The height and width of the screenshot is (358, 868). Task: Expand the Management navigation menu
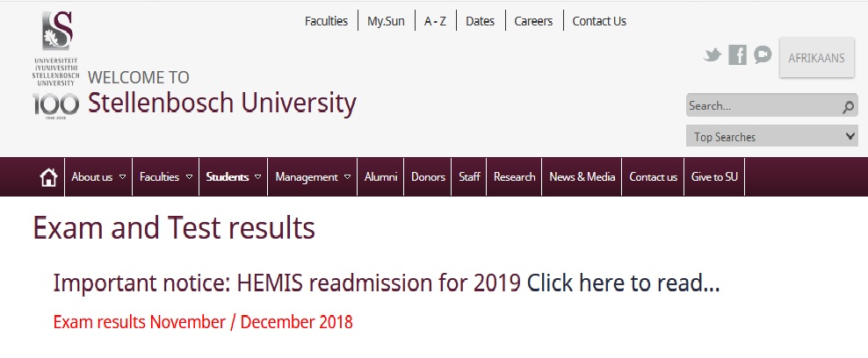[313, 177]
